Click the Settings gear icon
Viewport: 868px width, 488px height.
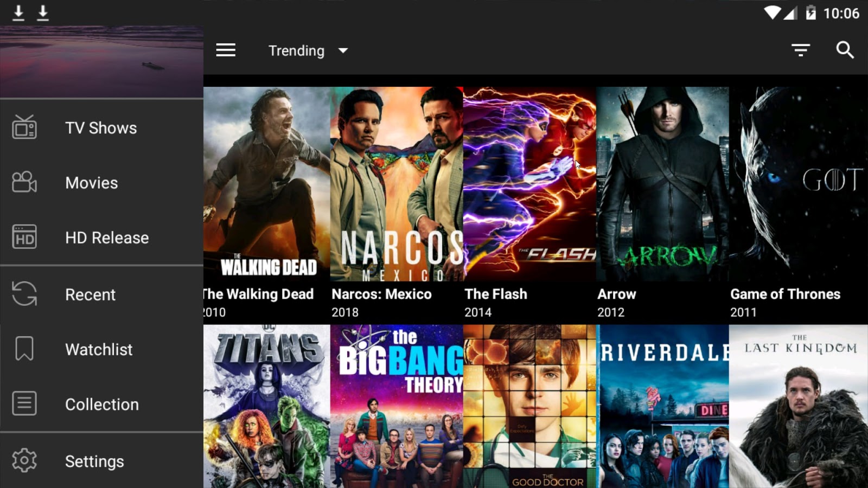pyautogui.click(x=24, y=461)
